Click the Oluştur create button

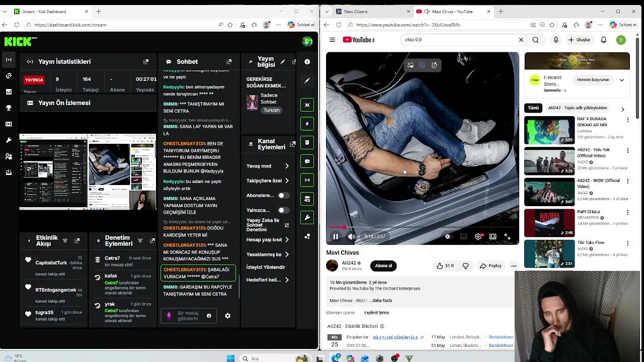pyautogui.click(x=579, y=40)
